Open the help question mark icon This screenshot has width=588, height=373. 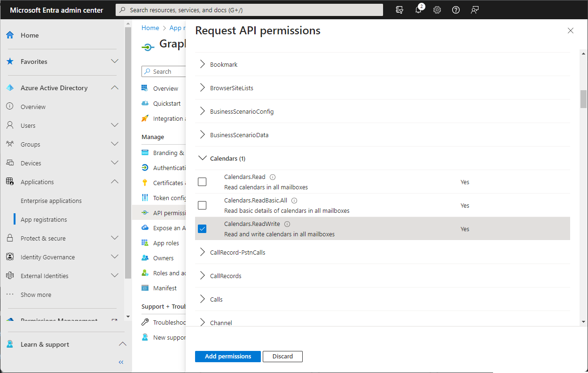[x=456, y=10]
